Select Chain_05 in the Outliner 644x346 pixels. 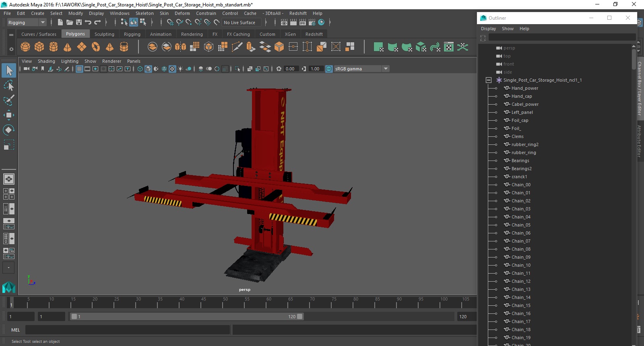[x=521, y=225]
